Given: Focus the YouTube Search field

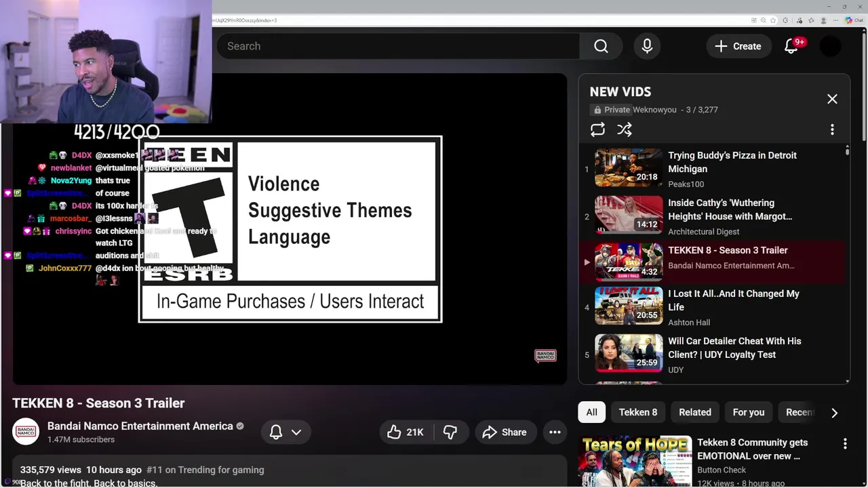Looking at the screenshot, I should pyautogui.click(x=398, y=46).
